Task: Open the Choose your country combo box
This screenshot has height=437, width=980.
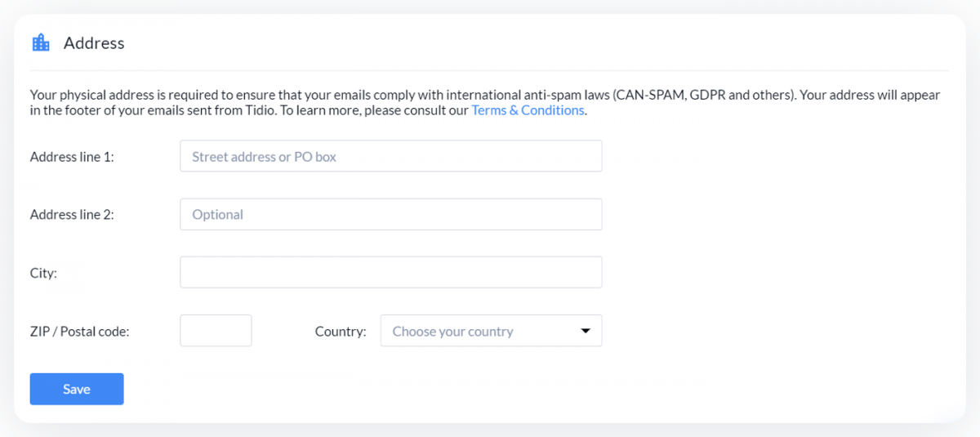Action: pyautogui.click(x=491, y=331)
